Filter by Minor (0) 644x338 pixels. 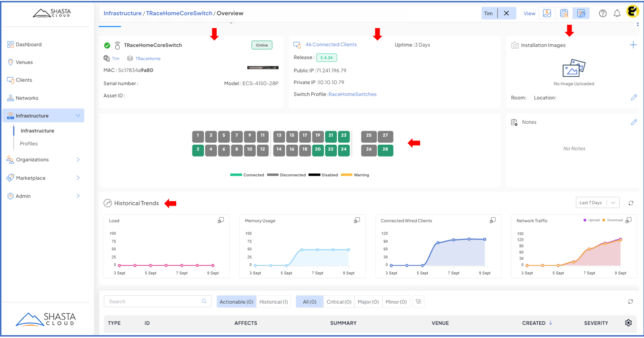(x=396, y=302)
